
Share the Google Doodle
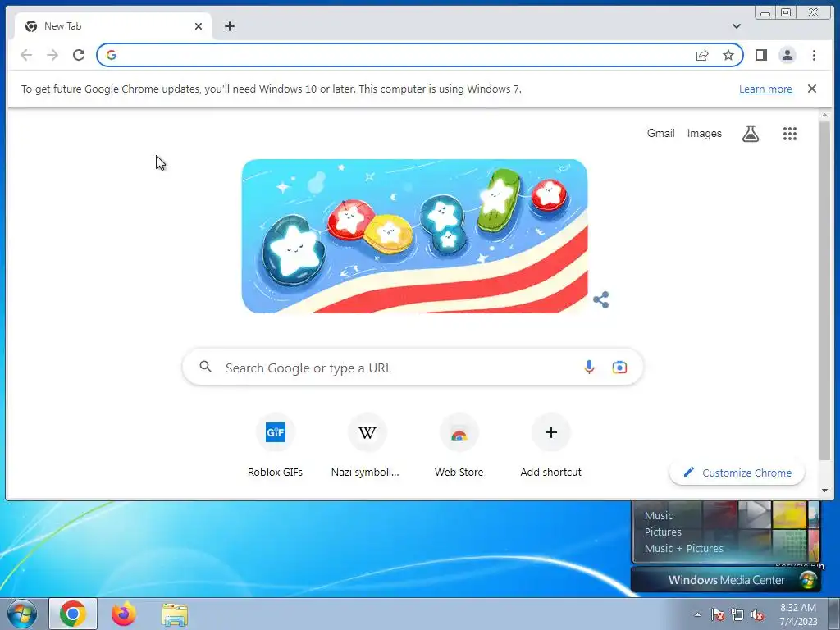click(601, 300)
